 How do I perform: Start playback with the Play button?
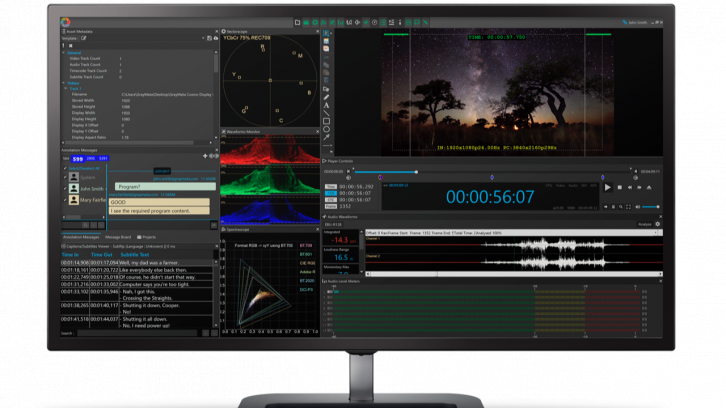(607, 188)
